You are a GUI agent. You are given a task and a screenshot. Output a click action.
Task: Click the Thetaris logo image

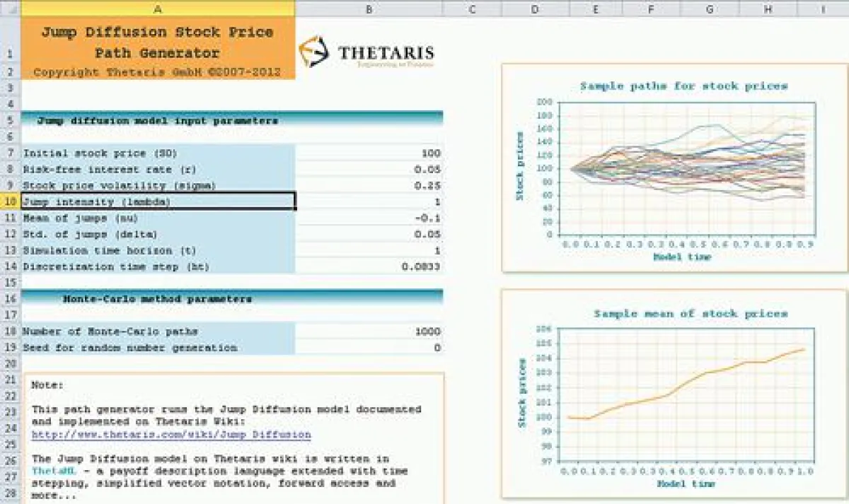(366, 52)
